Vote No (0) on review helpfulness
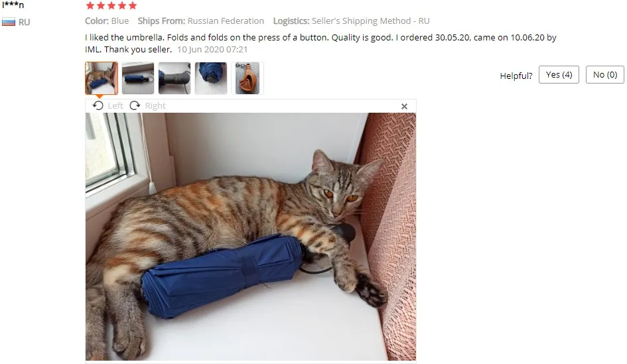 (604, 75)
